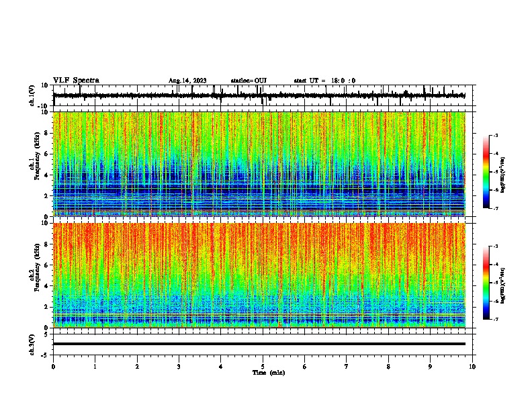The width and height of the screenshot is (532, 411).
Task: Click time axis tick label "7"
Action: 347,367
